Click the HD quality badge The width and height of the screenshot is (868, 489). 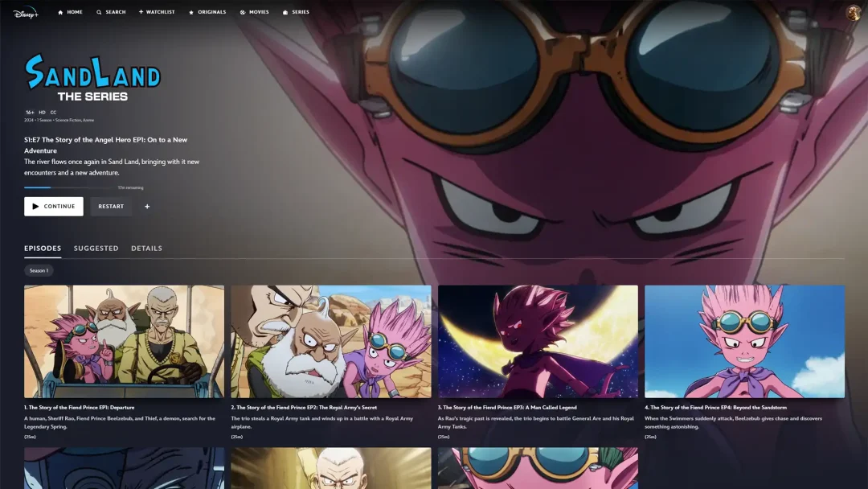click(42, 113)
